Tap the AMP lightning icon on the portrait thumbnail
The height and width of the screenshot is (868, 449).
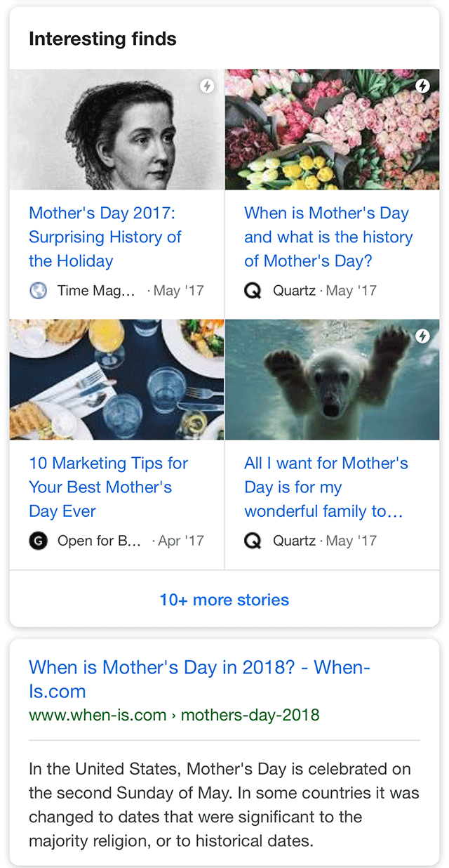pyautogui.click(x=207, y=86)
